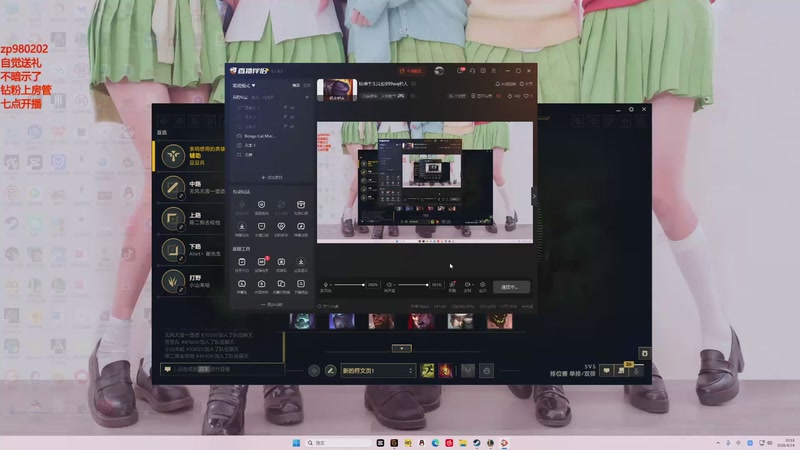Image resolution: width=800 pixels, height=450 pixels.
Task: Select the Bongo Cat Mvc source row
Action: click(271, 136)
